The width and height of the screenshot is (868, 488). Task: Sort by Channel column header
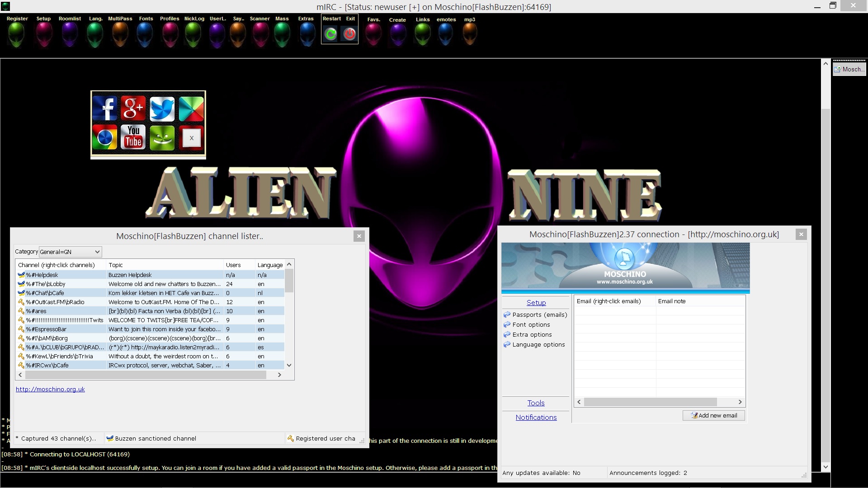[x=61, y=265]
